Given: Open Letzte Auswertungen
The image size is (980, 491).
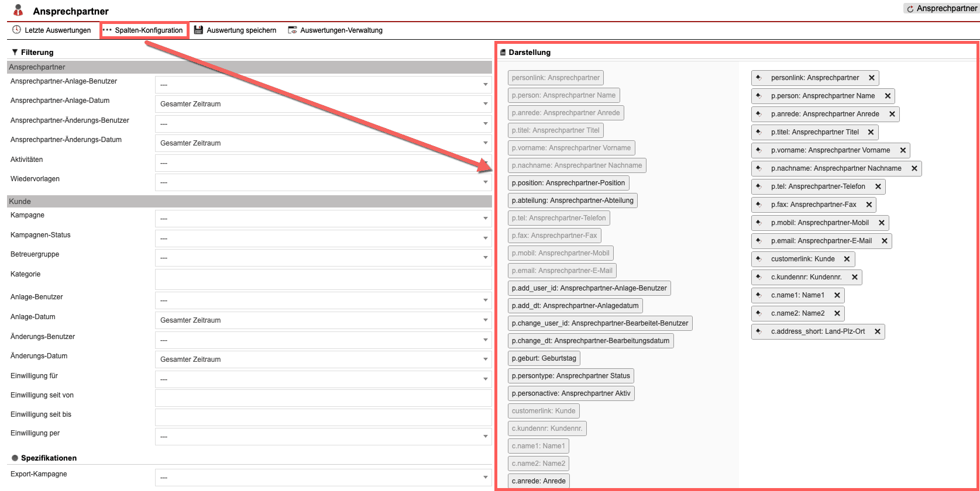Looking at the screenshot, I should click(51, 30).
